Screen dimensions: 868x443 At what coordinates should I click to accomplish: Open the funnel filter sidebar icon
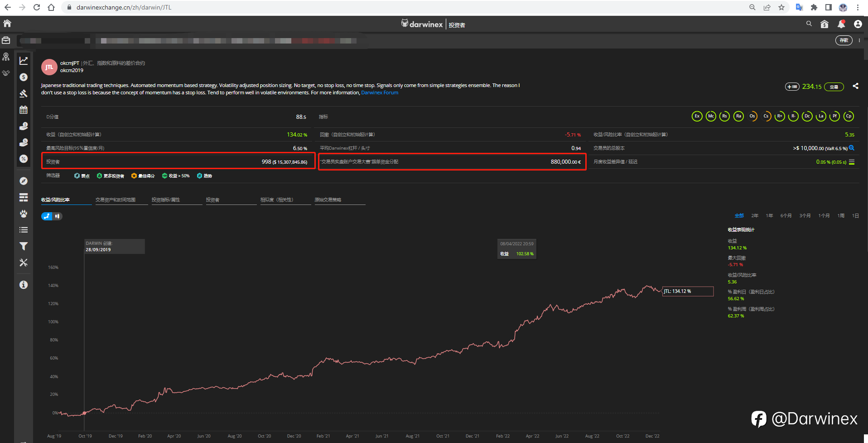24,246
